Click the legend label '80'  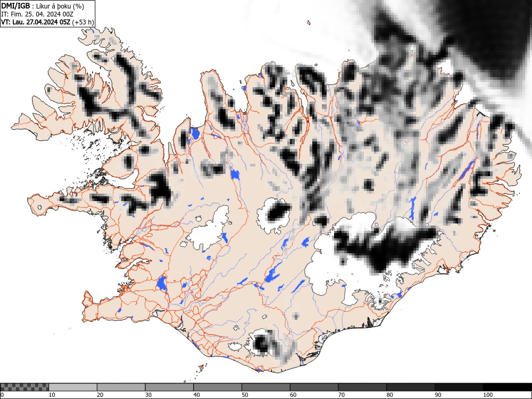389,395
